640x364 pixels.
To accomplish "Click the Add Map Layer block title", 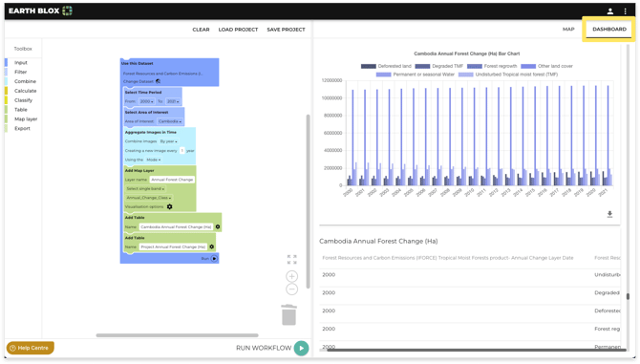I will [139, 171].
